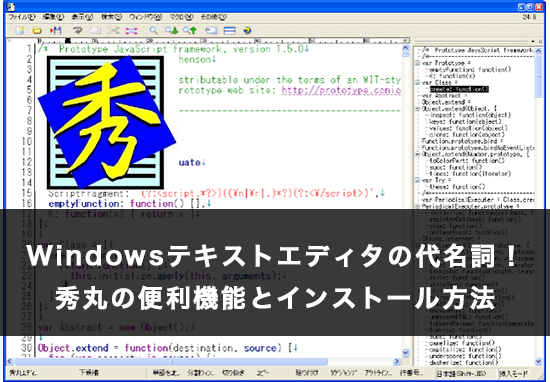Click the Save floppy disk icon
Viewport: 550px width, 382px height.
[55, 31]
